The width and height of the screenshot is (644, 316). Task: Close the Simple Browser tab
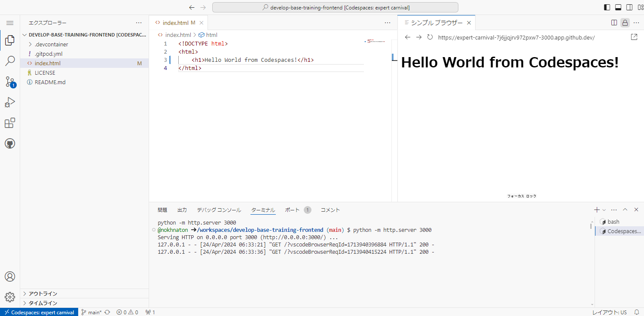(469, 23)
